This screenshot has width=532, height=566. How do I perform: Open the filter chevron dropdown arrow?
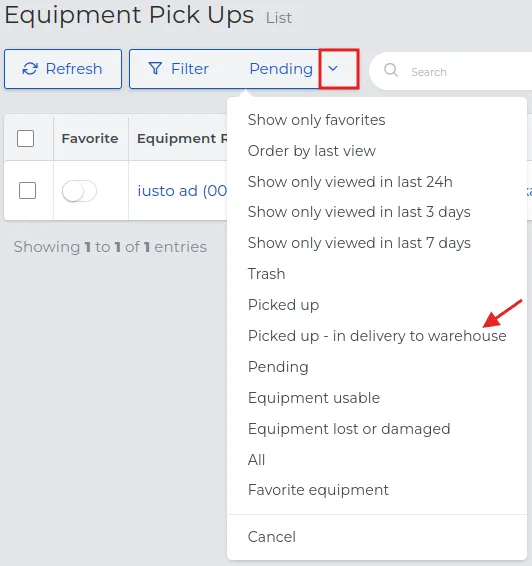coord(333,68)
